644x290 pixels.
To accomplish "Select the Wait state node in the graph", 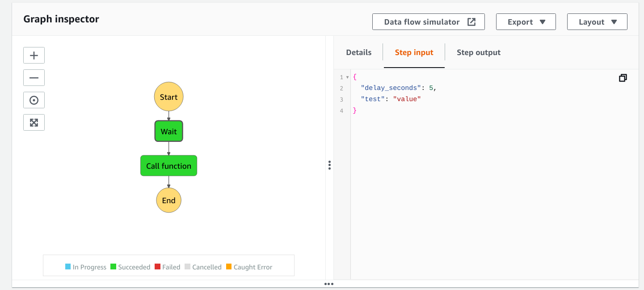I will click(168, 131).
